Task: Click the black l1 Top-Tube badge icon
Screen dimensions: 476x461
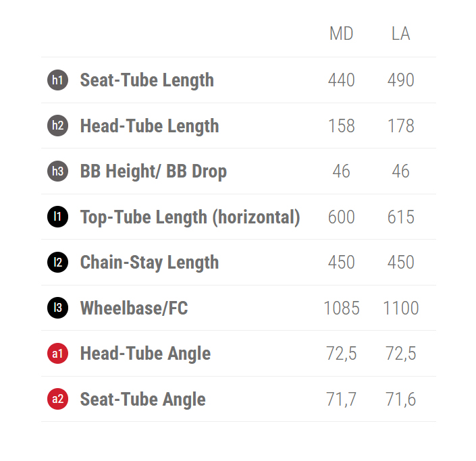Action: [x=58, y=217]
